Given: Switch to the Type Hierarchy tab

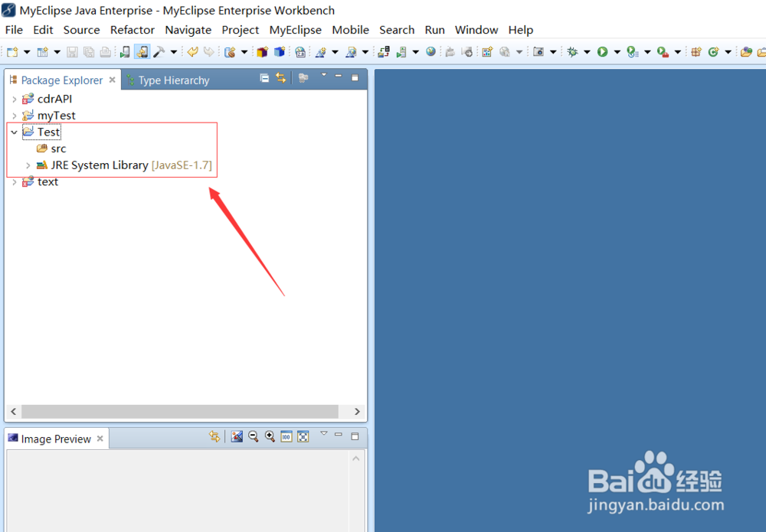Looking at the screenshot, I should pos(168,80).
